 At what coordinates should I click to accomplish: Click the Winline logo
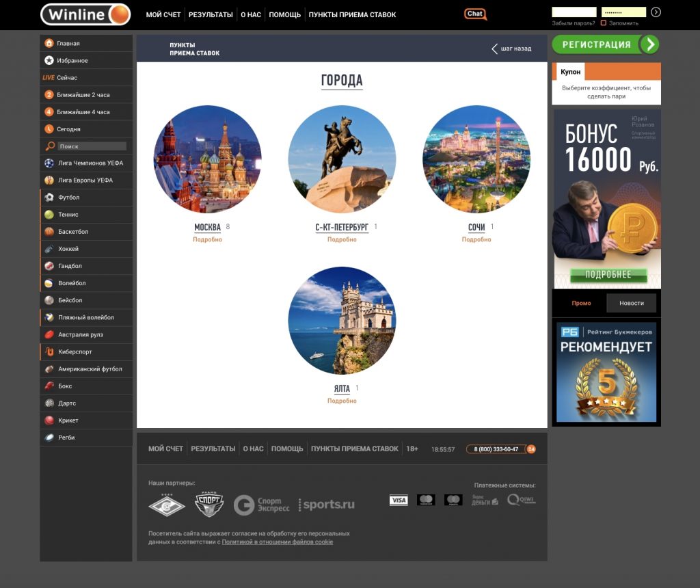click(x=85, y=14)
